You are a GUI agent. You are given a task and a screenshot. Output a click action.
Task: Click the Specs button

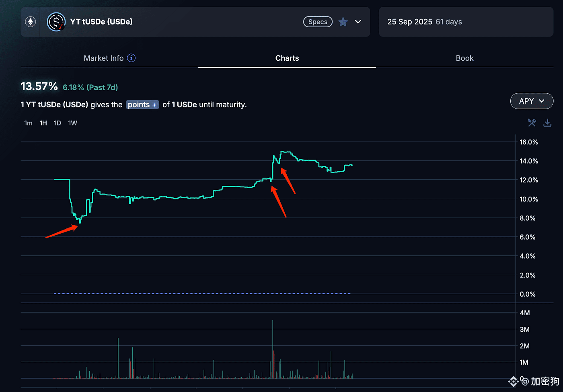pos(318,22)
